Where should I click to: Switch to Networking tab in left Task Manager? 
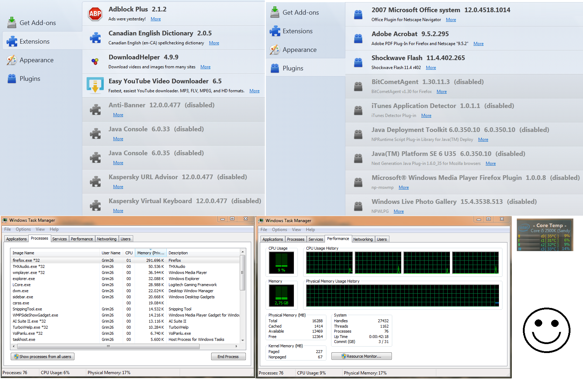click(107, 239)
